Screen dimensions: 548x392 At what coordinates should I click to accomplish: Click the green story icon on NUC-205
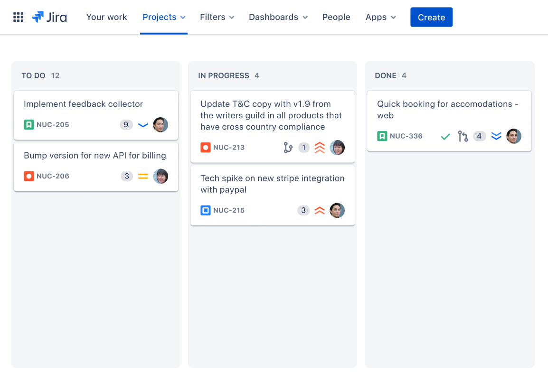point(28,124)
